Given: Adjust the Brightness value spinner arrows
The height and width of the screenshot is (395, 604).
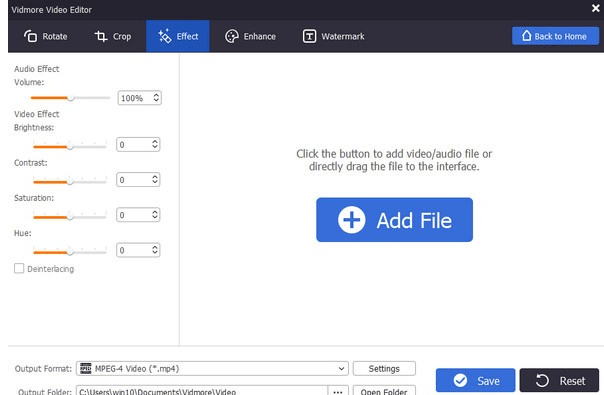Looking at the screenshot, I should click(x=154, y=144).
